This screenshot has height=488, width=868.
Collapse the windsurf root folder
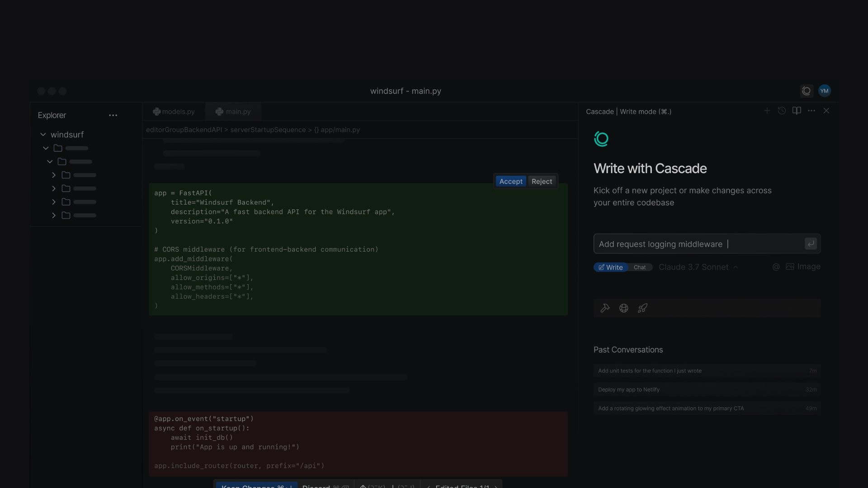(x=43, y=135)
